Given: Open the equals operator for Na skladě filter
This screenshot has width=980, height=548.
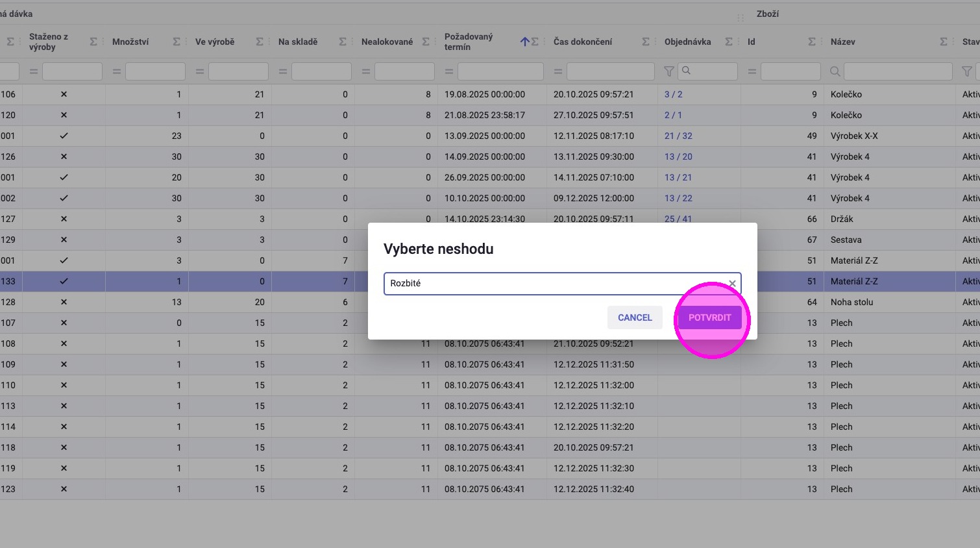Looking at the screenshot, I should (283, 71).
